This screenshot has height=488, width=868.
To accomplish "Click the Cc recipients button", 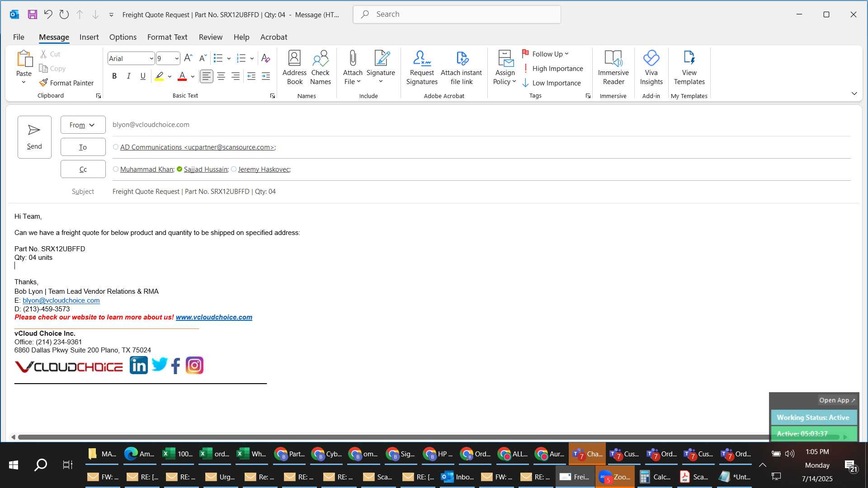I will pyautogui.click(x=83, y=169).
